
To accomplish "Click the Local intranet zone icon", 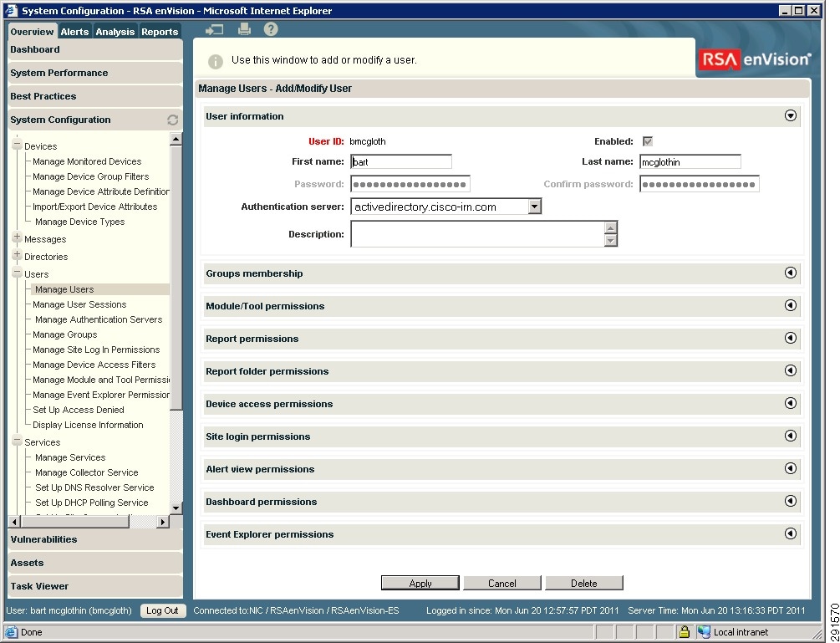I will 704,632.
